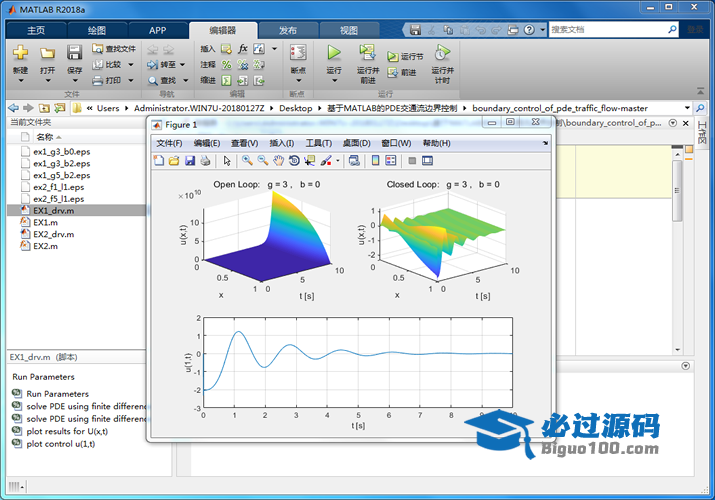Click the editor vertical scrollbar thumb
The image size is (715, 500).
click(x=677, y=191)
